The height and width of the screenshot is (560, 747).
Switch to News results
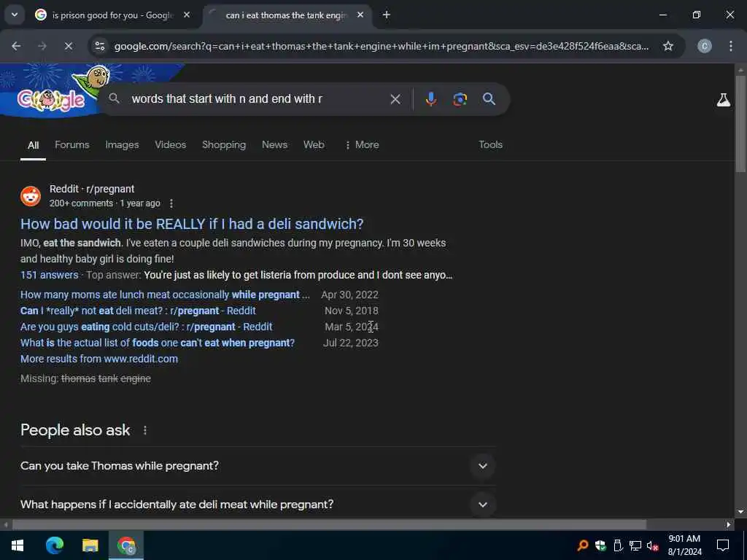click(x=274, y=145)
